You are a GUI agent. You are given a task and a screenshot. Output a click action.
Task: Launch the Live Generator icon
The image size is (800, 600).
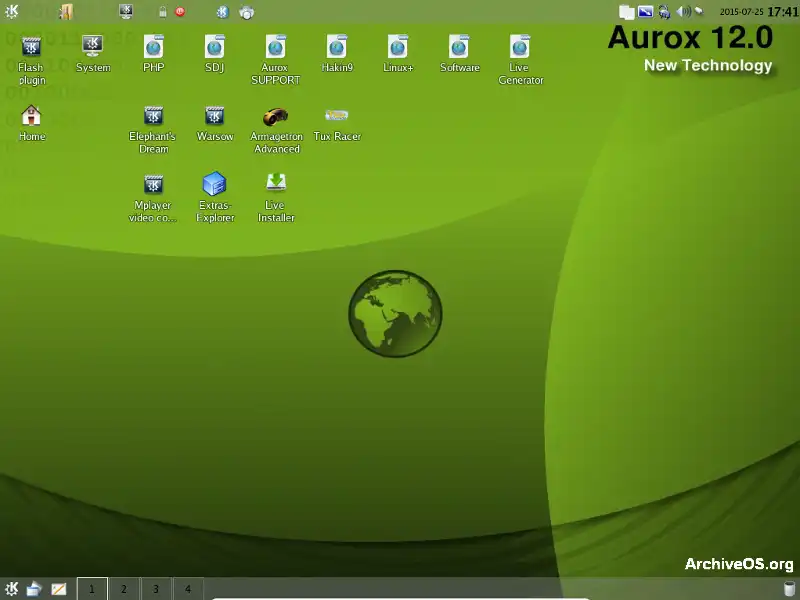(520, 47)
